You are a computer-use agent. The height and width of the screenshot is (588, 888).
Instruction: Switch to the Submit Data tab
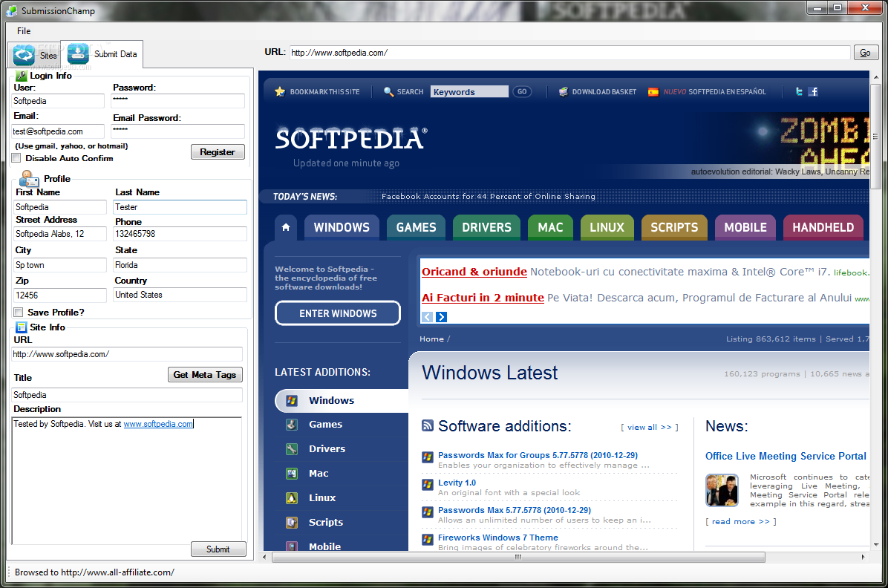102,54
